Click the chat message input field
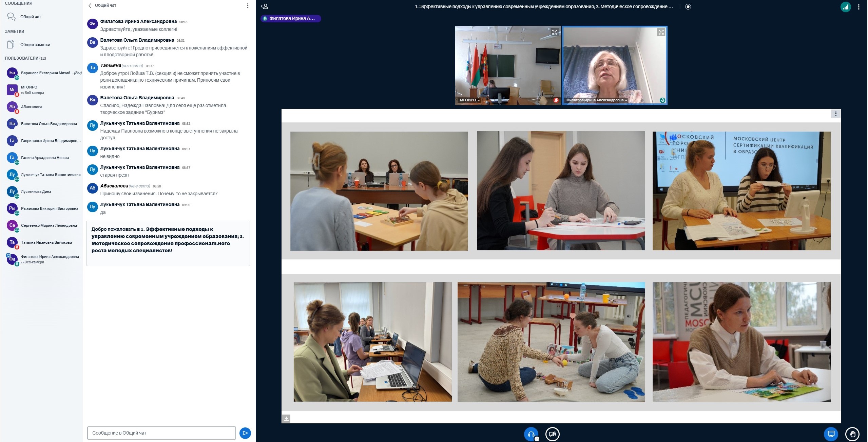The width and height of the screenshot is (868, 442). (161, 433)
